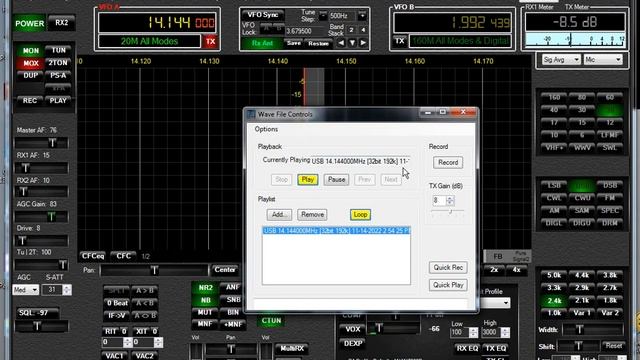Select the 10 meter band button
Image resolution: width=640 pixels, height=360 pixels.
pos(554,135)
